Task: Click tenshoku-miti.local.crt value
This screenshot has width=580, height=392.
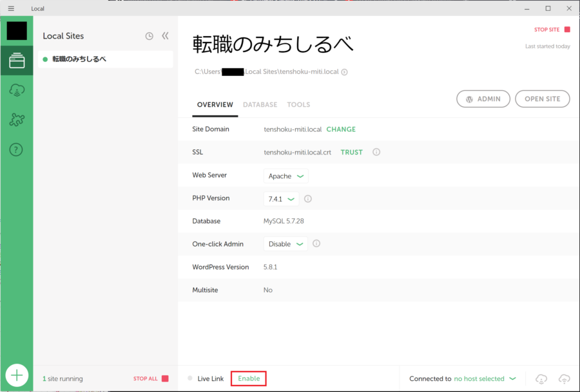Action: [x=297, y=152]
